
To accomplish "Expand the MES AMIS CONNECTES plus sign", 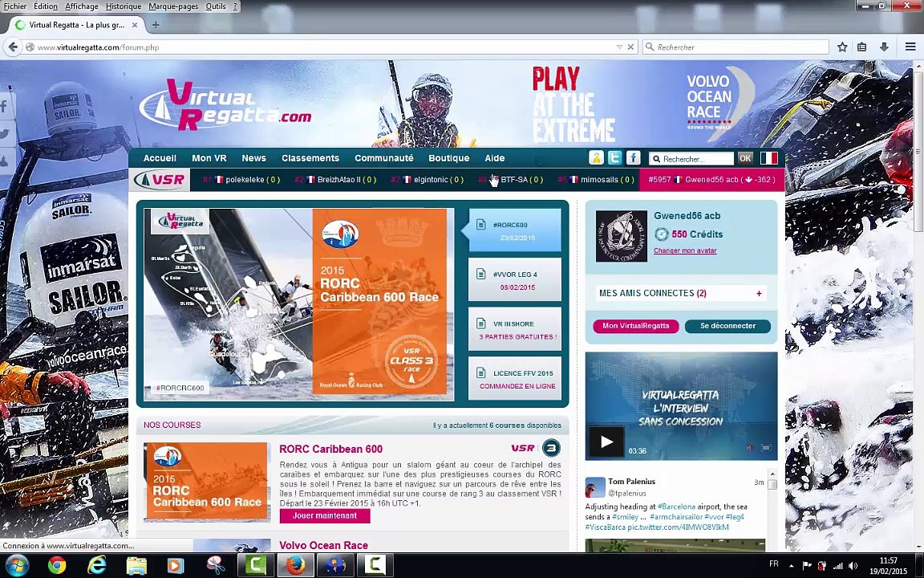I will point(759,293).
